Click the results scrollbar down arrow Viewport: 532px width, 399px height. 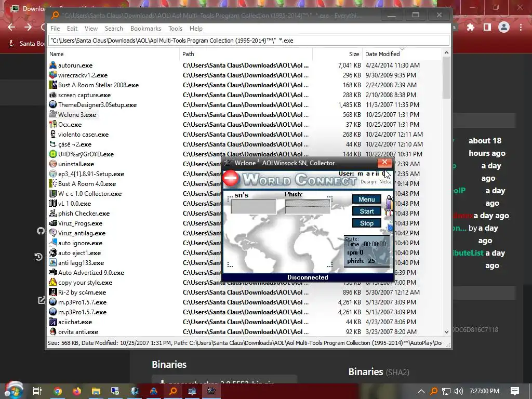pyautogui.click(x=446, y=331)
